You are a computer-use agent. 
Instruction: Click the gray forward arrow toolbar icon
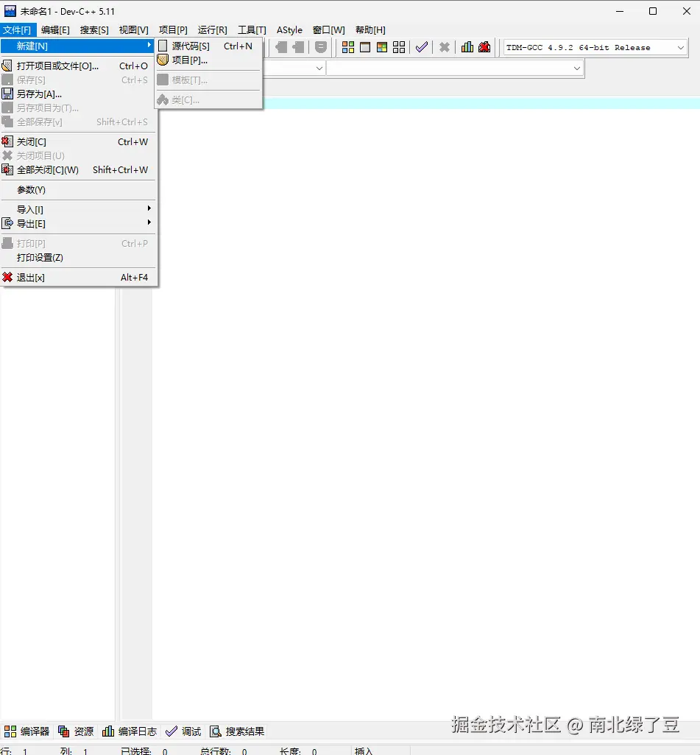tap(299, 46)
